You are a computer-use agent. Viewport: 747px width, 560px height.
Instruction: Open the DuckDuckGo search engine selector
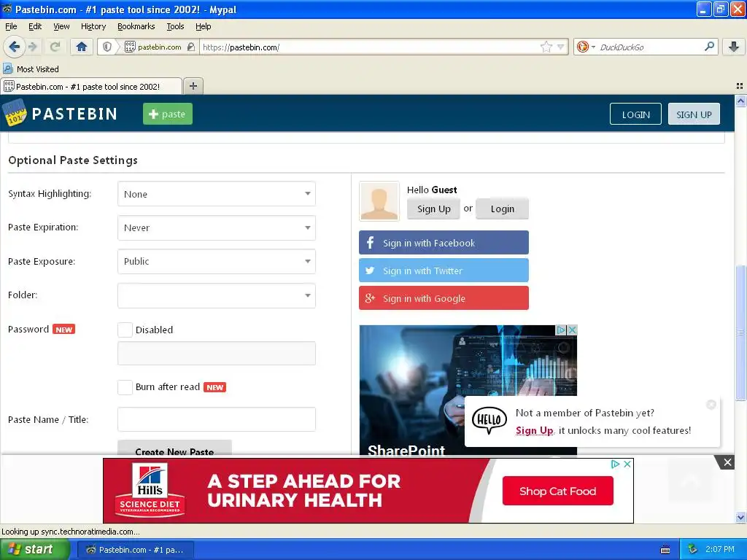click(x=586, y=47)
